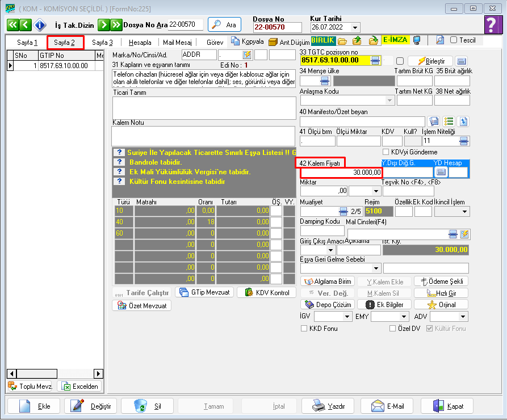Open the calculator icon under Y.Dışı Diğ.G.

441,172
